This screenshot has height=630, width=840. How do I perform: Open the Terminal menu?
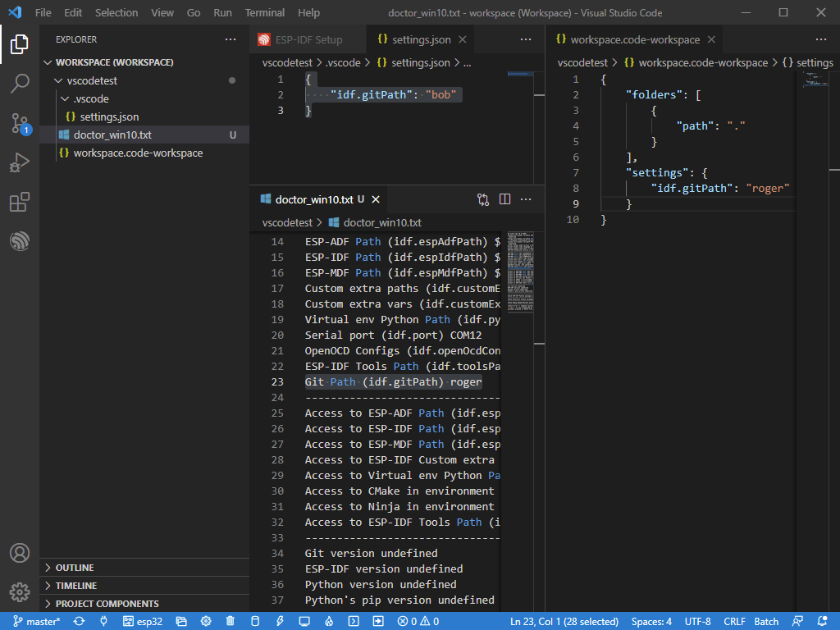[264, 12]
